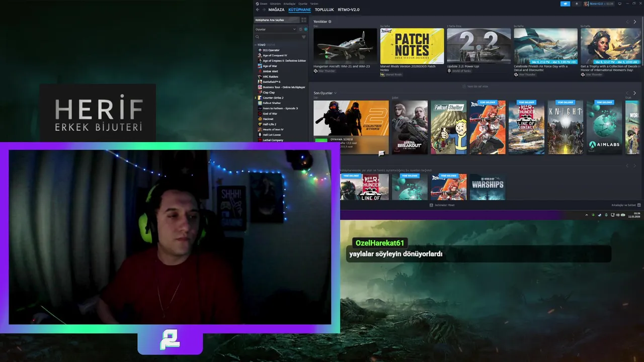Click the Ritmo profile avatar in Steam header
The image size is (644, 362).
click(x=586, y=4)
